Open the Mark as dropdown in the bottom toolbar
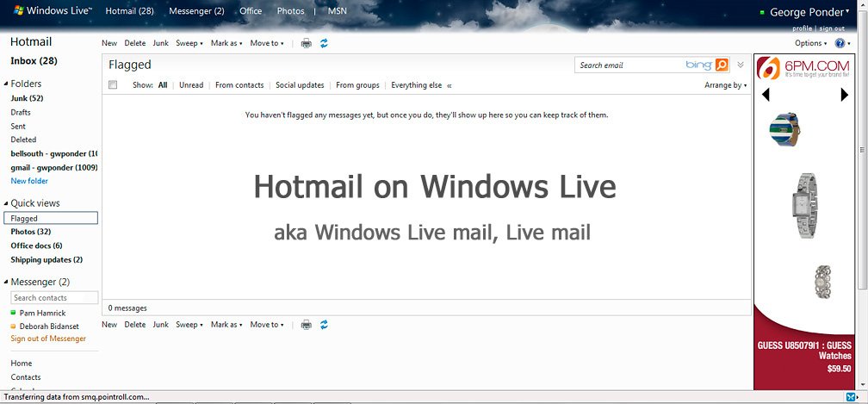Image resolution: width=868 pixels, height=404 pixels. pyautogui.click(x=226, y=325)
